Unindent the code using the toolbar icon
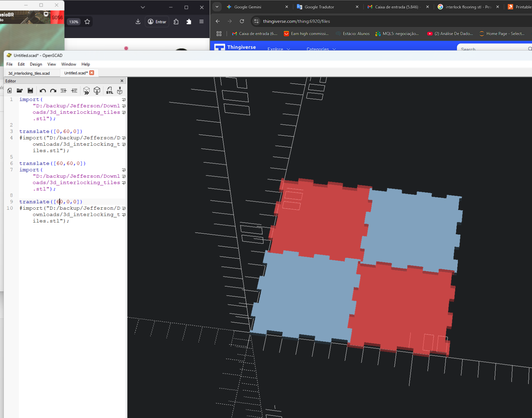Viewport: 532px width, 418px height. 63,91
